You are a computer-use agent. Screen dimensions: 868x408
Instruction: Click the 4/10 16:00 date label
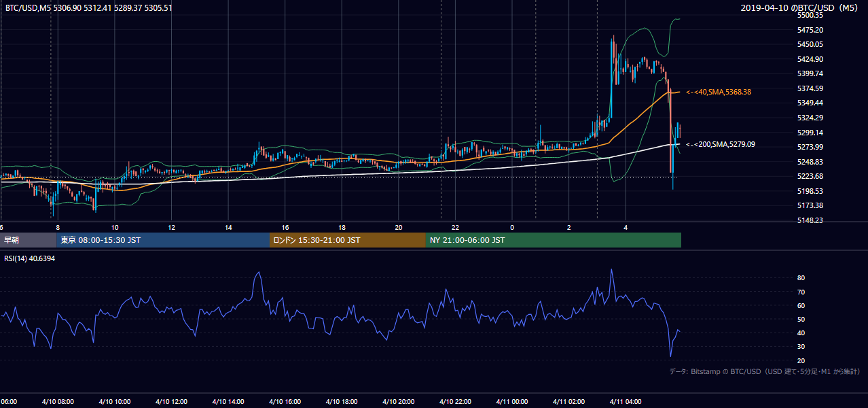point(284,401)
